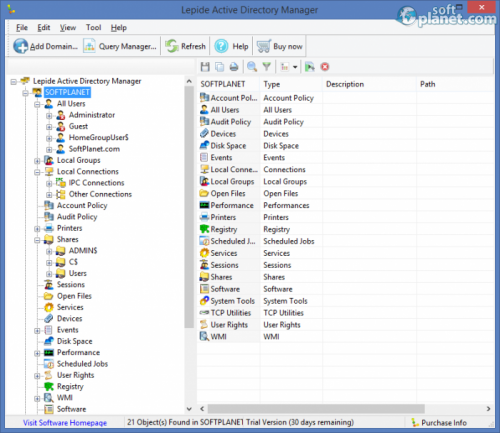The width and height of the screenshot is (500, 433).
Task: Collapse the Lepide Active Directory Manager root node
Action: coord(13,82)
